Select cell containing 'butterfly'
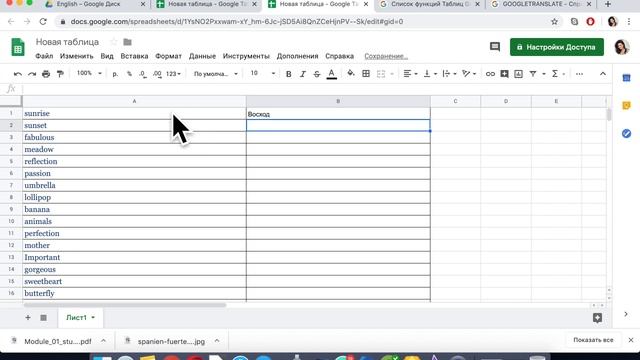Screen dimensions: 640x360 click(x=134, y=293)
